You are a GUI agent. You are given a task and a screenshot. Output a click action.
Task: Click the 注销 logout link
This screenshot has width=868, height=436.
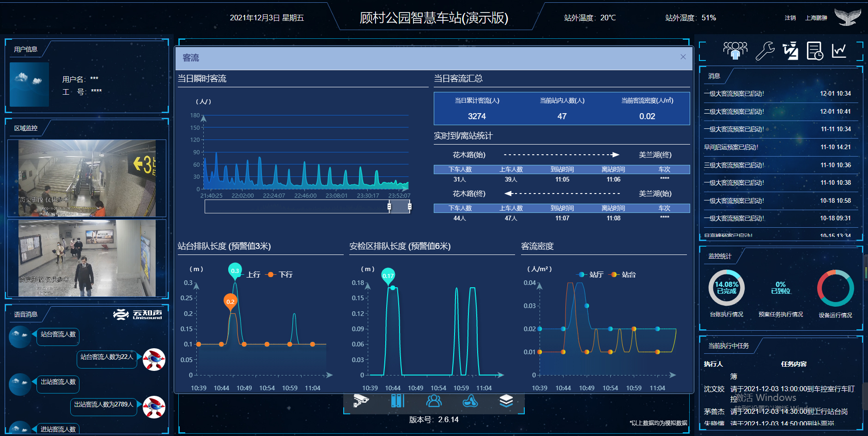click(x=790, y=18)
